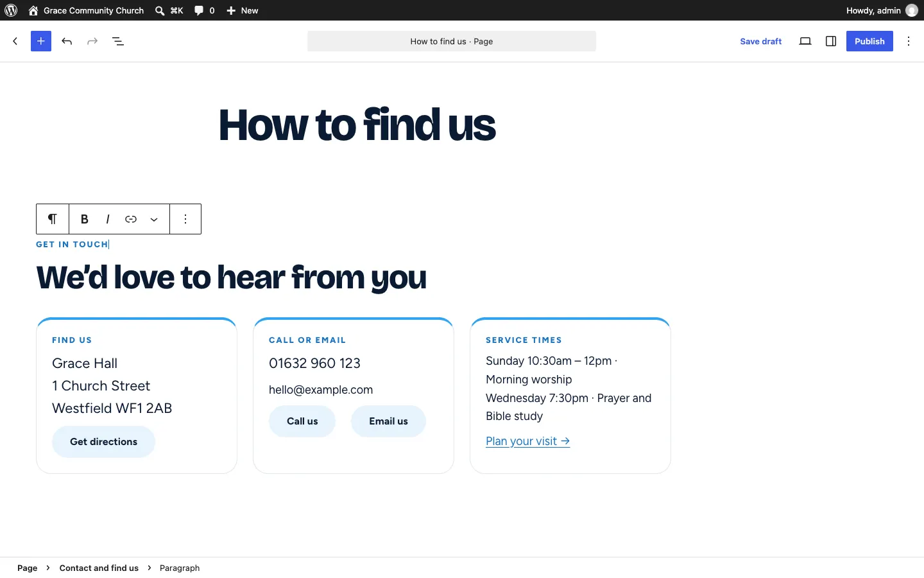Screen dimensions: 924x578
Task: Go back using the editor back arrow
Action: click(15, 41)
